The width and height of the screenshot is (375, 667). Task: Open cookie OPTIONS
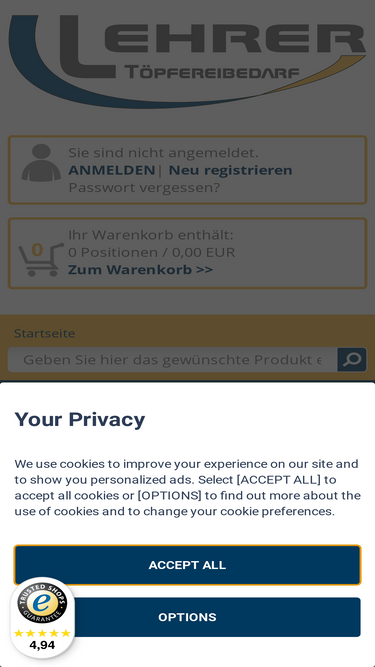point(187,617)
